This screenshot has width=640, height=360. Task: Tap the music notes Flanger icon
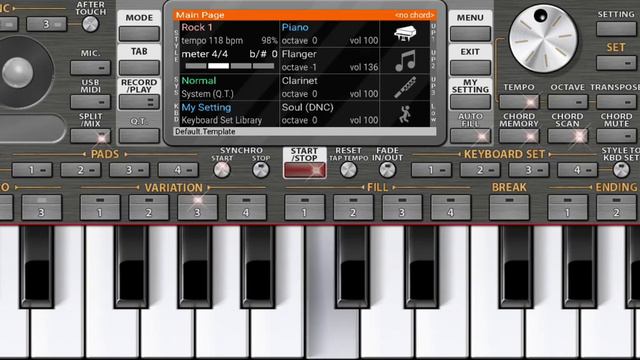tap(405, 60)
